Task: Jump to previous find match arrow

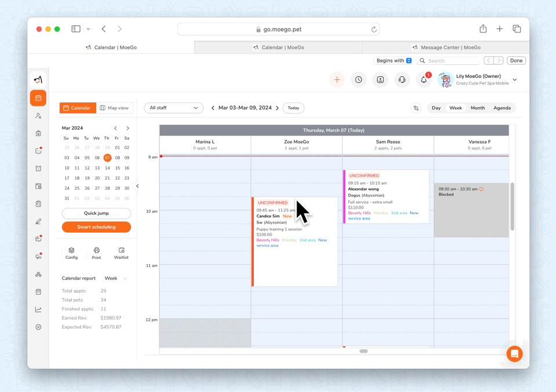Action: (489, 61)
